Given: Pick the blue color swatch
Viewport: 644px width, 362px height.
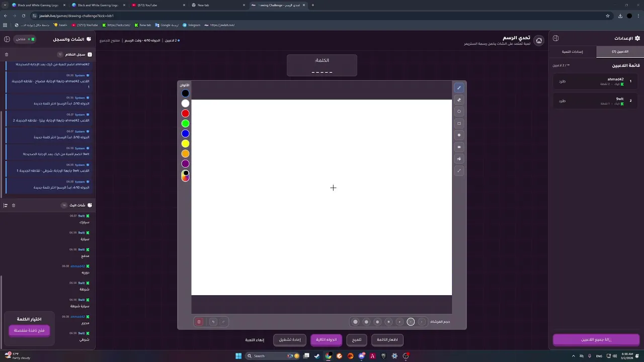Looking at the screenshot, I should click(x=185, y=133).
